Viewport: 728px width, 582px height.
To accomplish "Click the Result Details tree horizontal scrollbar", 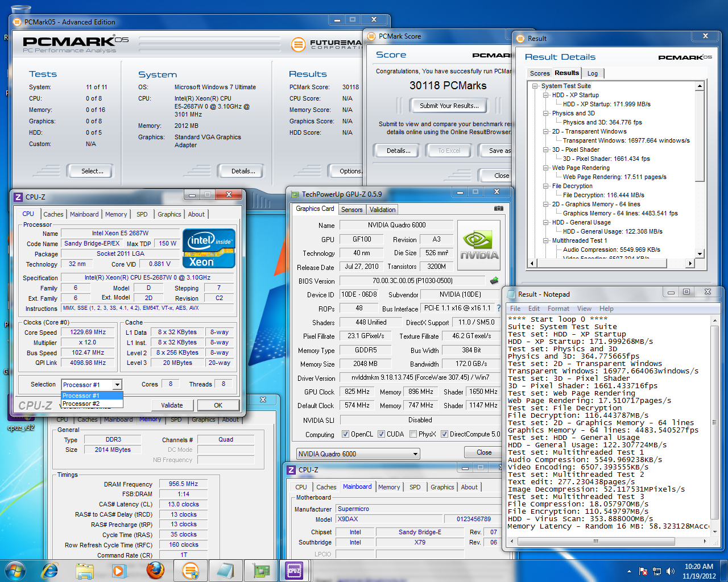I will [611, 263].
